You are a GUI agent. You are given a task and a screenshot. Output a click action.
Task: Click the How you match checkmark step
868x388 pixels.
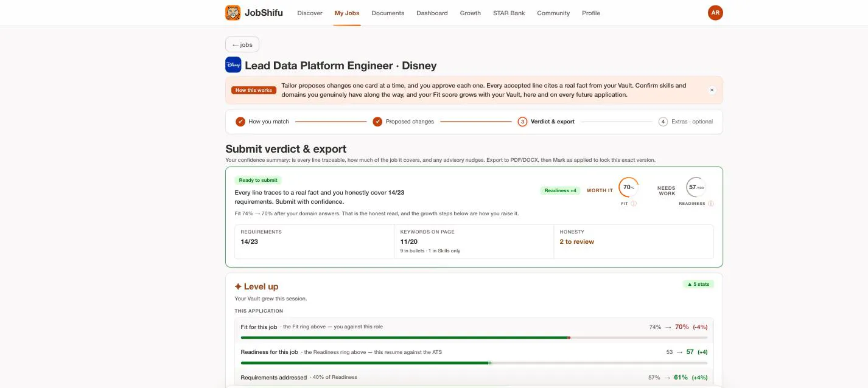(x=240, y=122)
